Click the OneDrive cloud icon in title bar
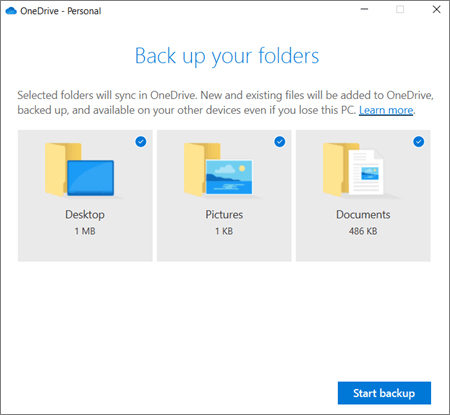The height and width of the screenshot is (415, 450). click(x=11, y=11)
